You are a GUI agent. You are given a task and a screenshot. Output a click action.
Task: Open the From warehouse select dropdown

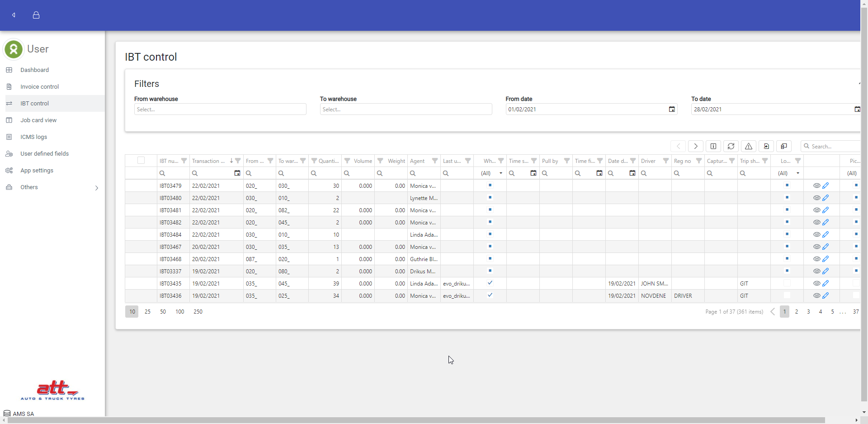(x=220, y=110)
